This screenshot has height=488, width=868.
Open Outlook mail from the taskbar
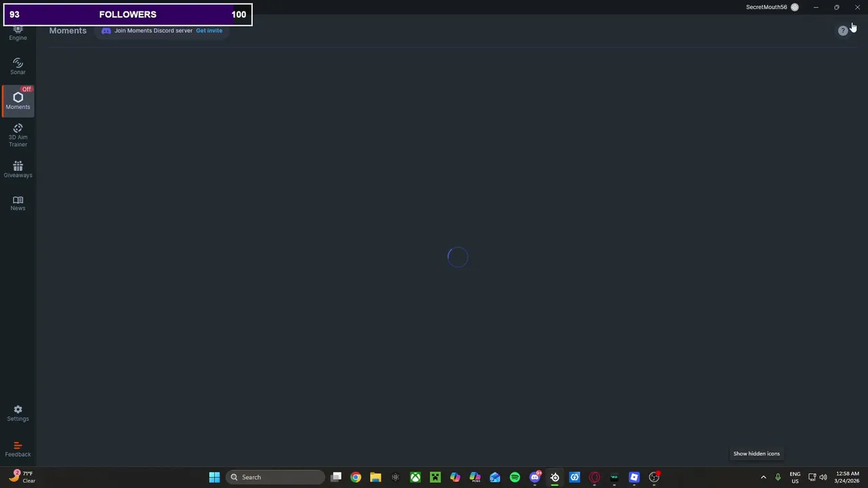coord(495,477)
